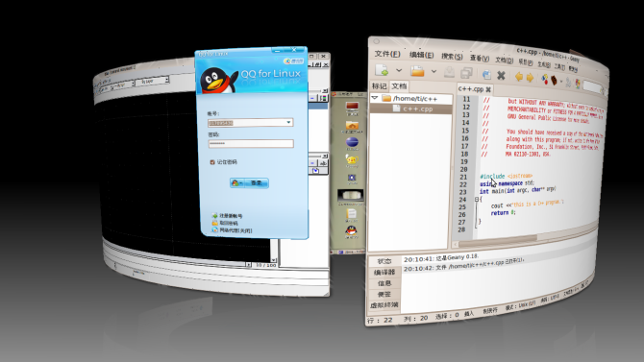This screenshot has height=362, width=644.
Task: Click the compile icon with colored balls
Action: coord(545,79)
